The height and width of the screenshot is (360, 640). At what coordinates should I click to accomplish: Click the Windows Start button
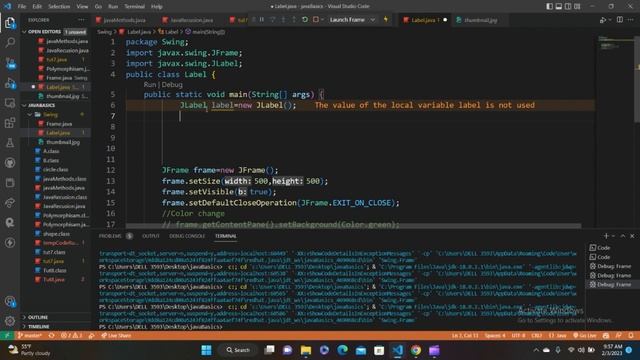207,350
